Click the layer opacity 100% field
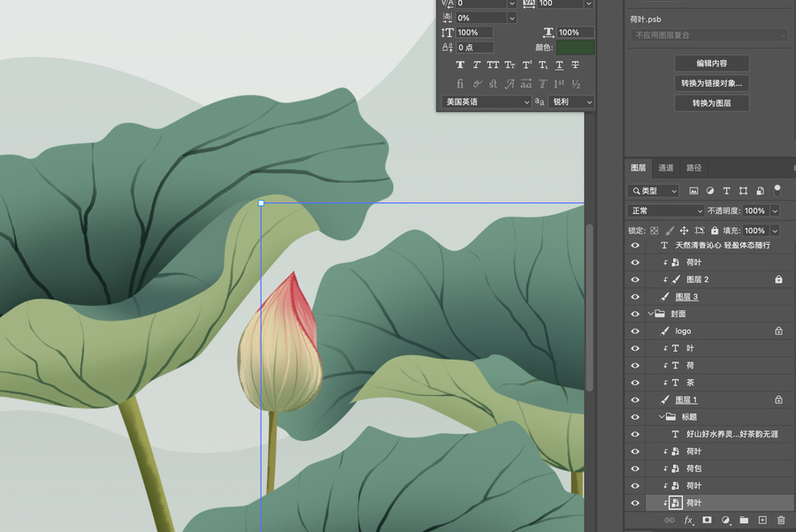 tap(755, 210)
